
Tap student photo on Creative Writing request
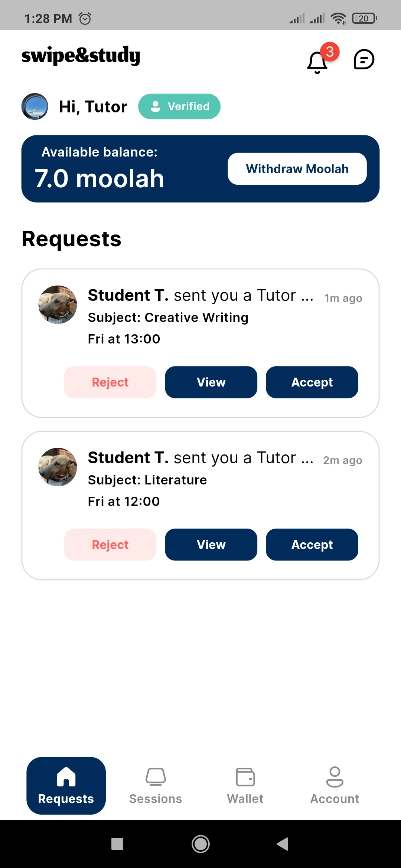pyautogui.click(x=58, y=305)
